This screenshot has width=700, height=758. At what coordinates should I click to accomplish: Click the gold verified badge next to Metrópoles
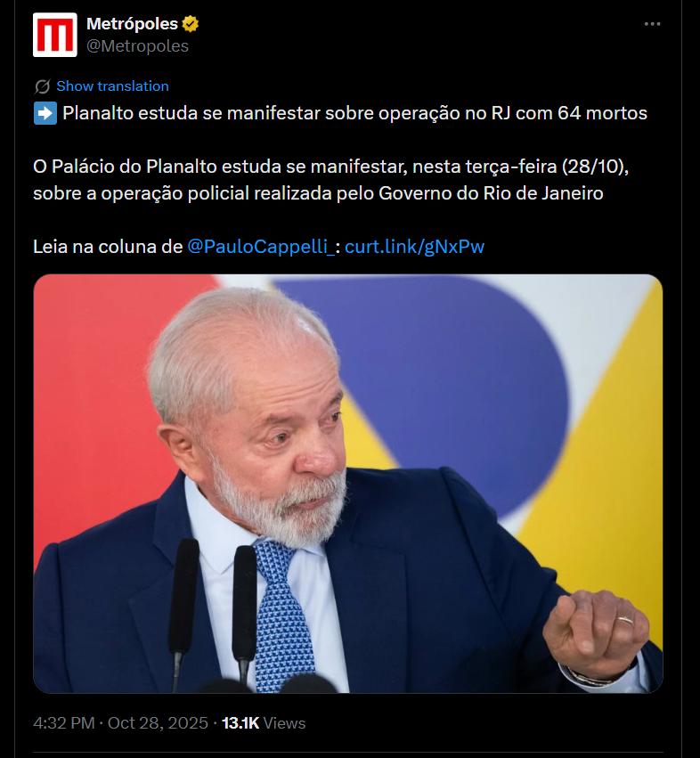coord(191,24)
